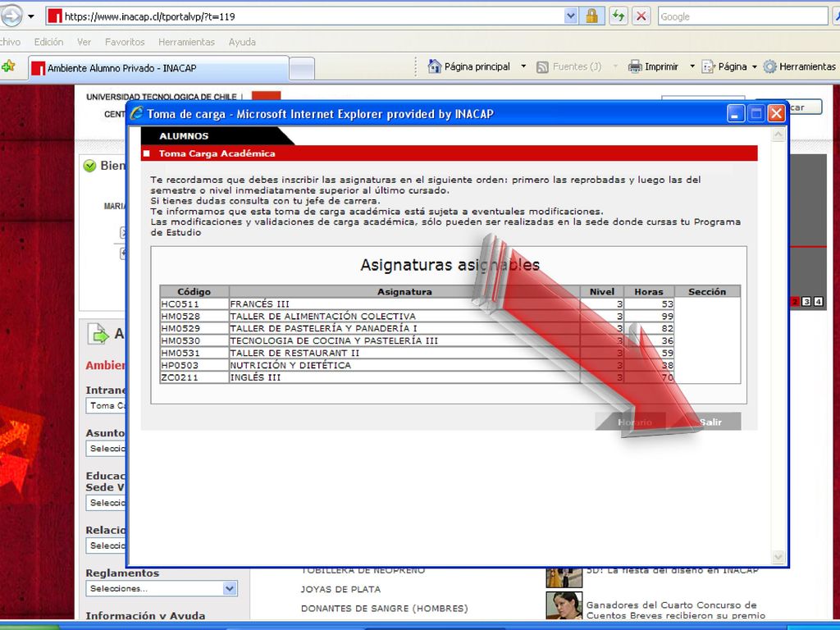
Task: Open a new blank browser tab
Action: [302, 68]
